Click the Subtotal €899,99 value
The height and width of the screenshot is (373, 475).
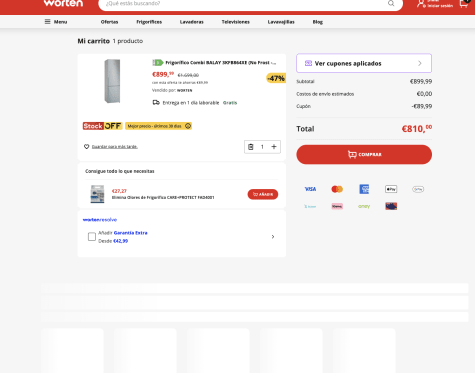click(421, 81)
